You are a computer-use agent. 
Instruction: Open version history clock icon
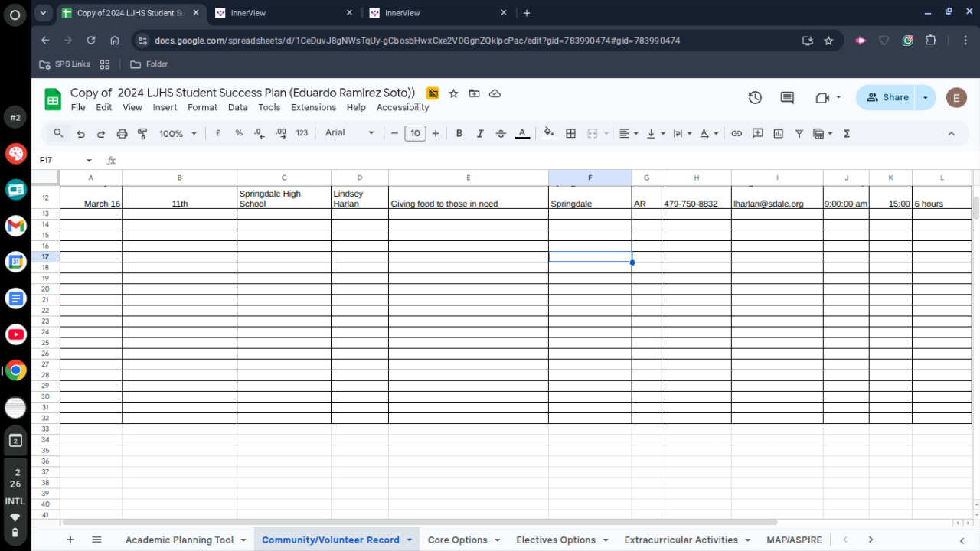pos(755,97)
